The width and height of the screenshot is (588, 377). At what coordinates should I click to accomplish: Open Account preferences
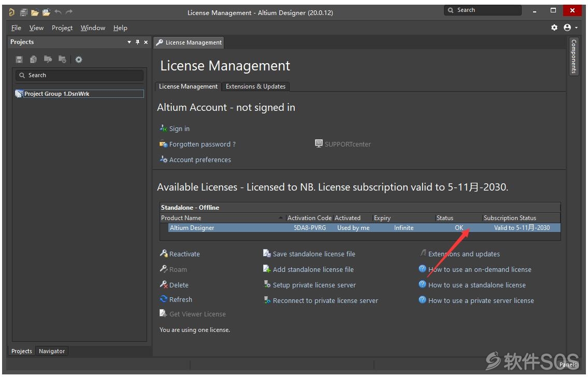pos(200,160)
